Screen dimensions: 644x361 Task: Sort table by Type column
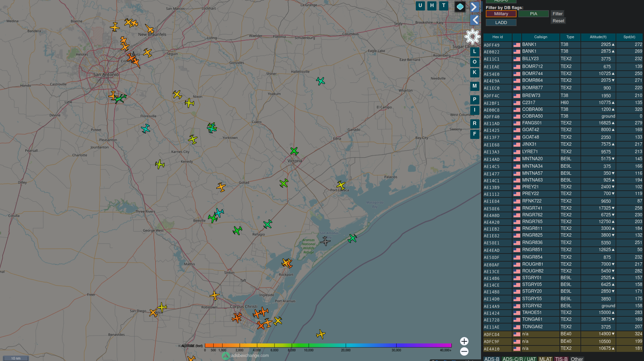[570, 37]
